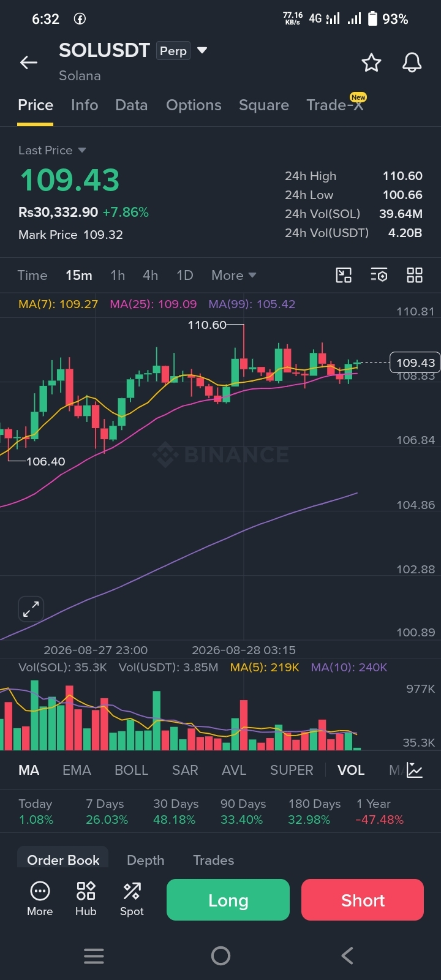The height and width of the screenshot is (980, 441).
Task: Tap the battery icon in status bar
Action: (x=372, y=18)
